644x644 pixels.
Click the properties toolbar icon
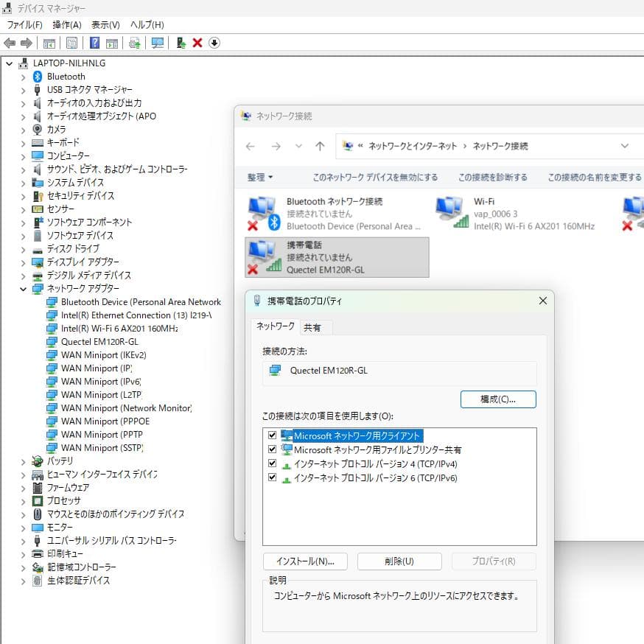(x=71, y=43)
